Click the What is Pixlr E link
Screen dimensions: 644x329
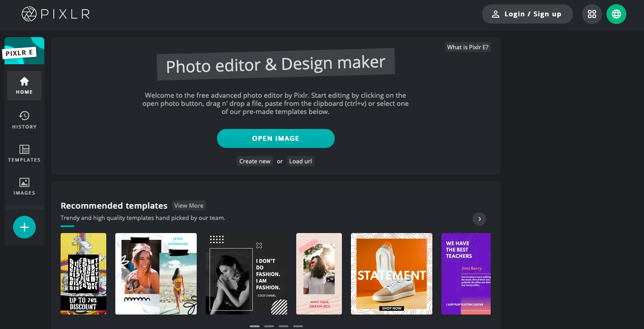tap(468, 47)
